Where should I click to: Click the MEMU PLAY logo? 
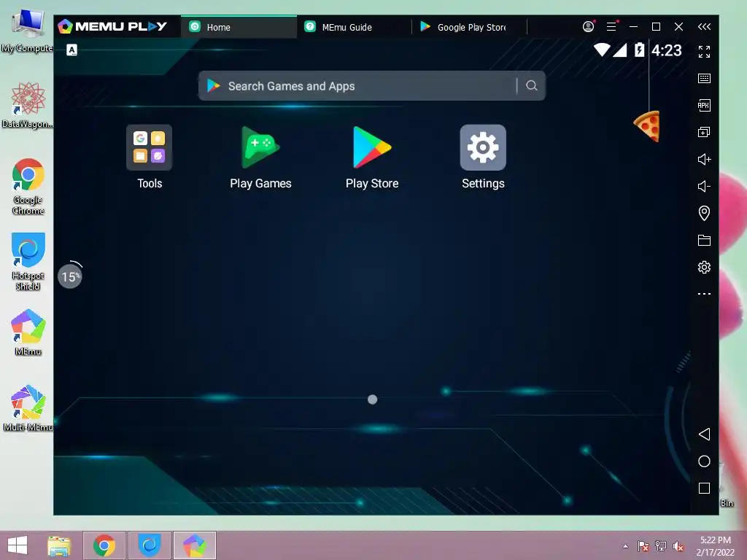tap(112, 27)
